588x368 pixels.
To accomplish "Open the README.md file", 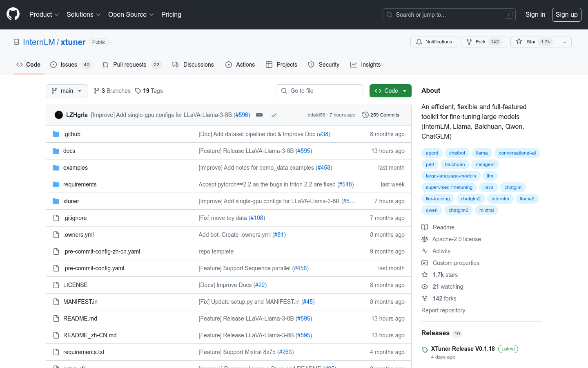I will [80, 319].
